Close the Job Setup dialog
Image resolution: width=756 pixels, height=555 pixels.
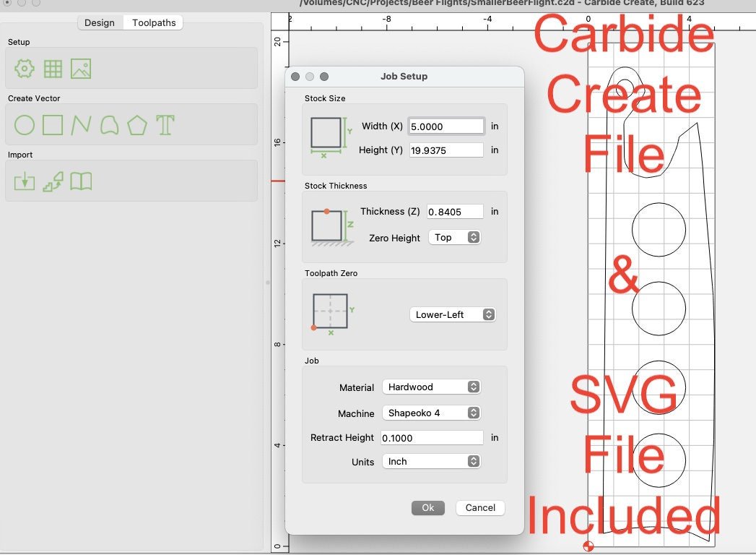pos(295,77)
